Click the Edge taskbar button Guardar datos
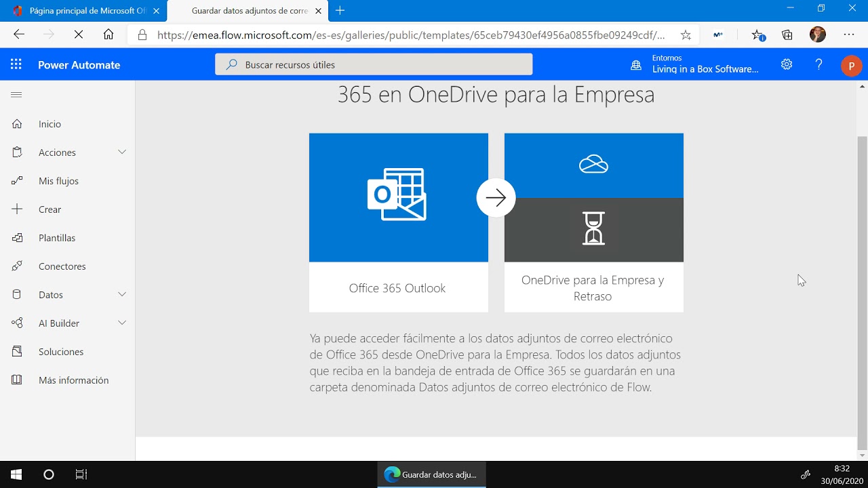This screenshot has width=868, height=488. [x=431, y=474]
